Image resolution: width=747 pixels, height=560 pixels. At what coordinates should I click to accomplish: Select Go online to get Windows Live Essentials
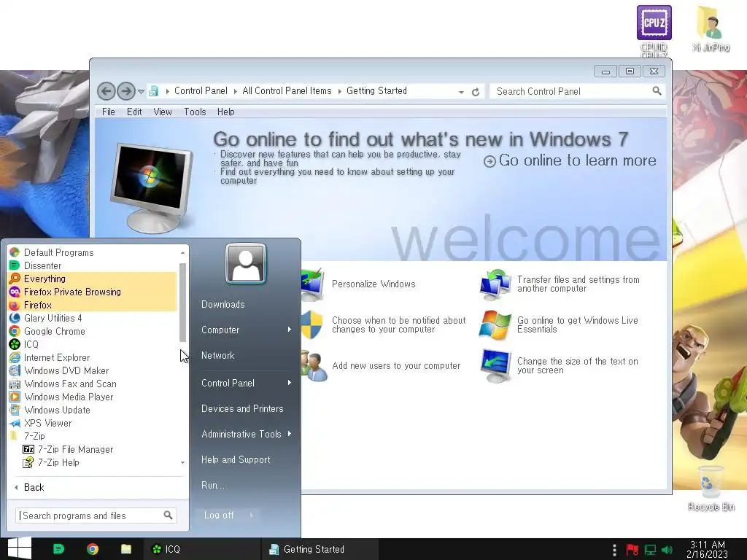[x=578, y=324]
